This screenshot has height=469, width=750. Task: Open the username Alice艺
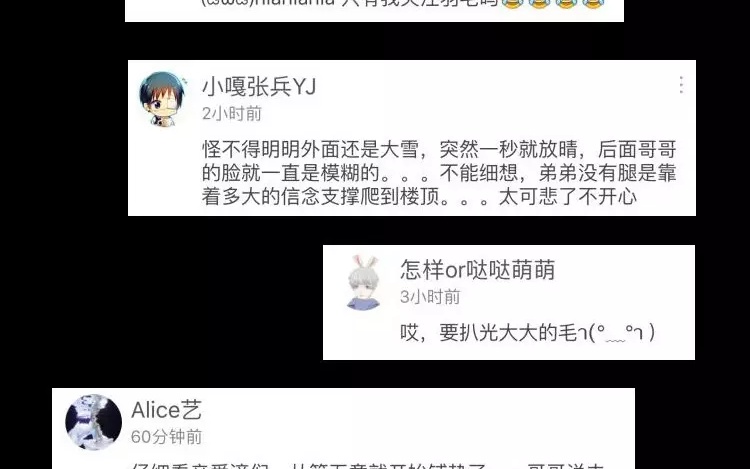[x=166, y=410]
